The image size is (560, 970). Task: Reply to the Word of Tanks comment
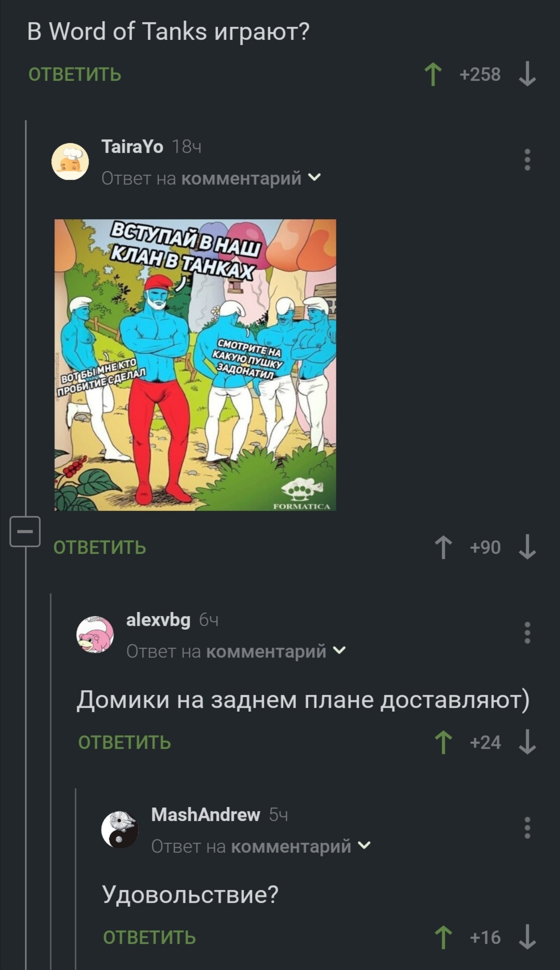(x=75, y=75)
